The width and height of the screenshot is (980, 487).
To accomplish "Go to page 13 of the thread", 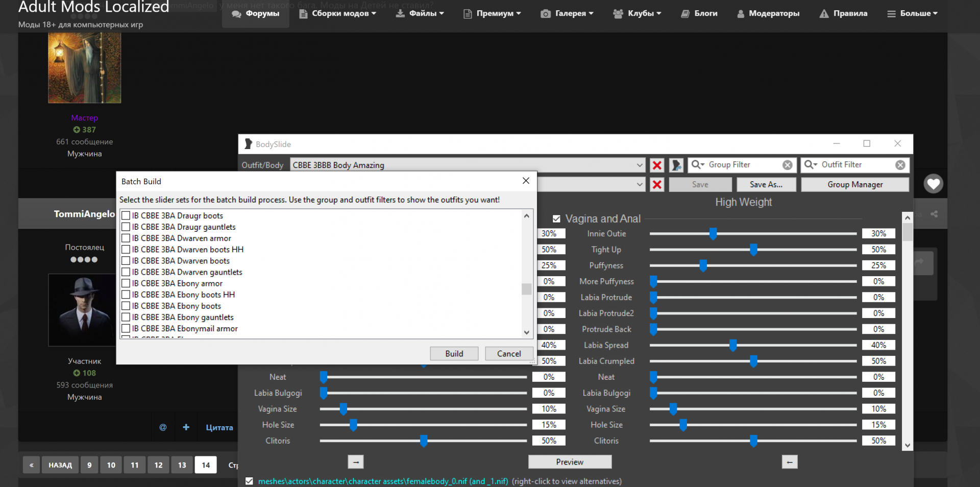I will pos(182,465).
